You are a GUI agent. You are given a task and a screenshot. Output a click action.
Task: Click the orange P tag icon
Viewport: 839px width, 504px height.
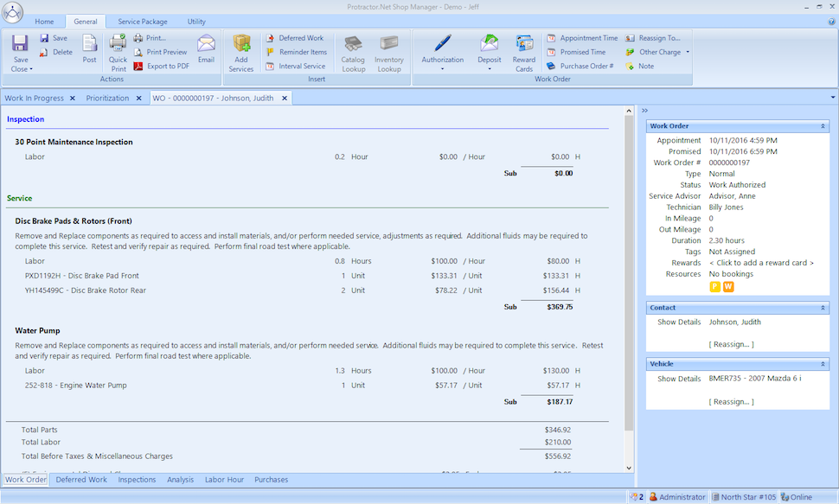[714, 287]
